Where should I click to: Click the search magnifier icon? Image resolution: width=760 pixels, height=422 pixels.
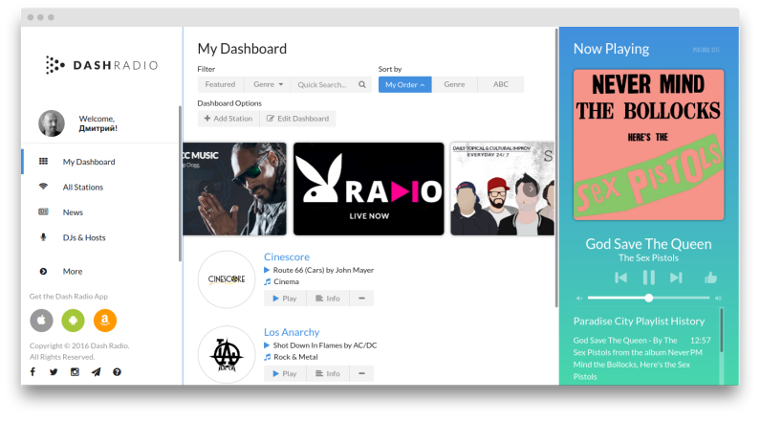(362, 84)
